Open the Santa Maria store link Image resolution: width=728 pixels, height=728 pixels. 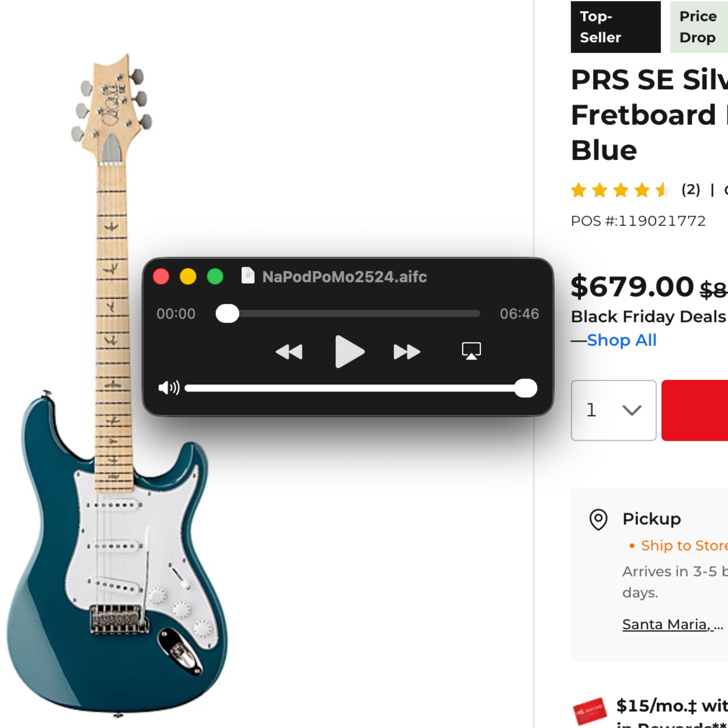point(673,625)
